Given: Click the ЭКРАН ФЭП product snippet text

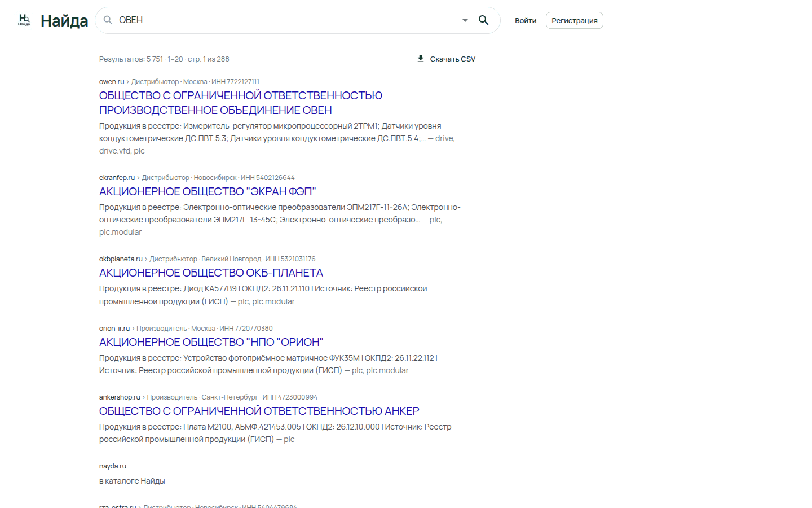Looking at the screenshot, I should [x=280, y=220].
